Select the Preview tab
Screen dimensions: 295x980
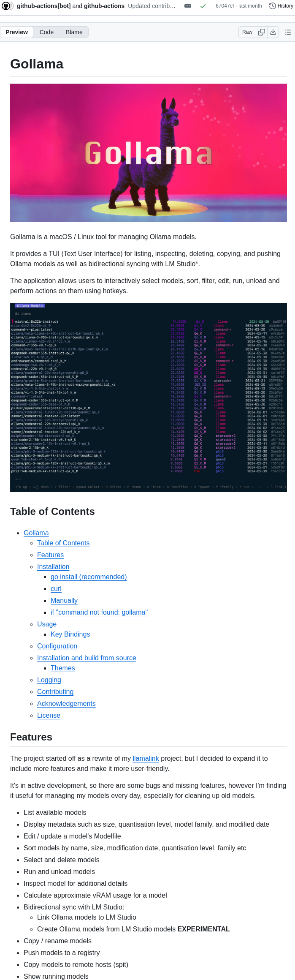17,32
